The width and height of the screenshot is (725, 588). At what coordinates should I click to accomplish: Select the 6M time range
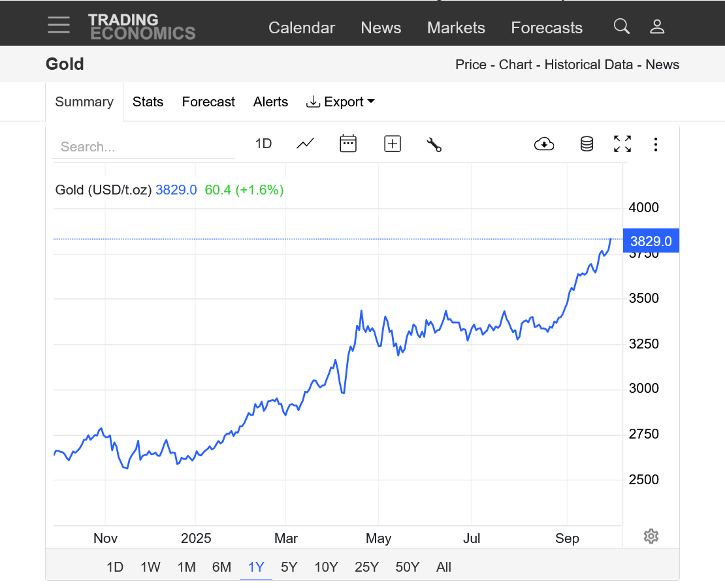click(x=221, y=567)
